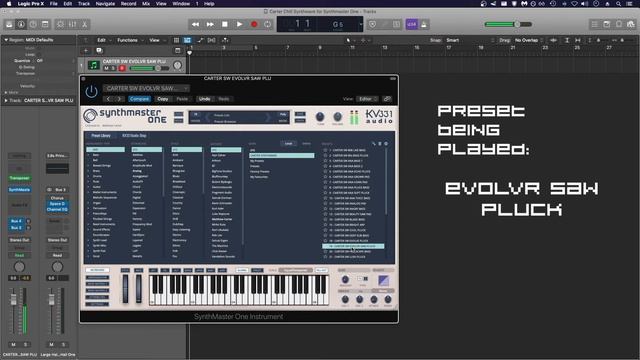The image size is (640, 360).
Task: Turn the SynthMaster One Tune knob
Action: pos(320,117)
